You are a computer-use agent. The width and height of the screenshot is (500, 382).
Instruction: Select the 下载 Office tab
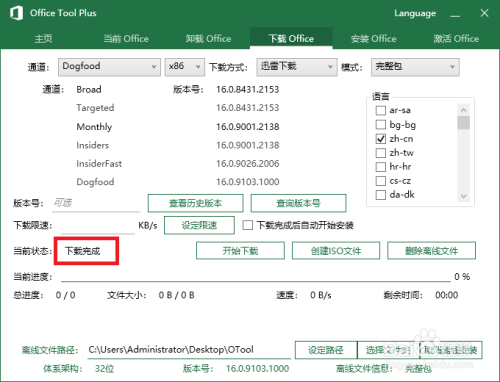click(291, 38)
